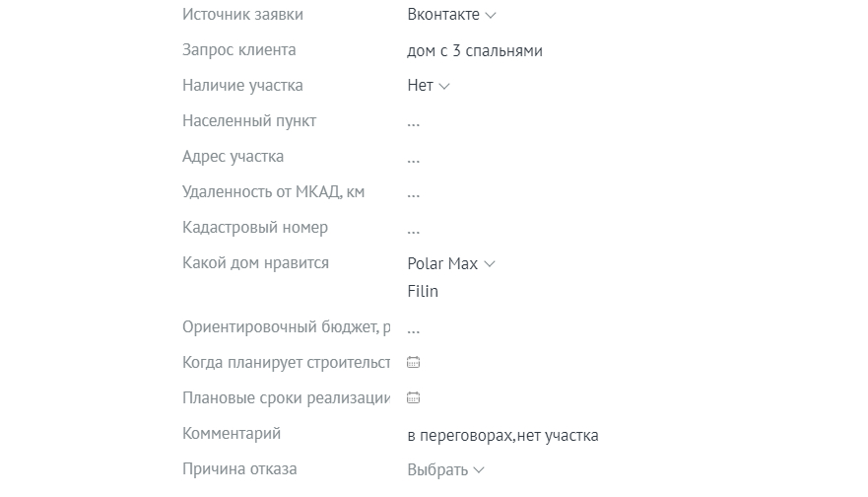Open calendar icon for Когда планирует строительство
This screenshot has width=868, height=497.
coord(414,362)
